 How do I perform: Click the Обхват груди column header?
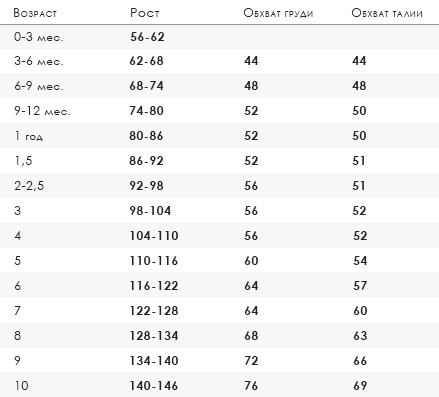(278, 13)
